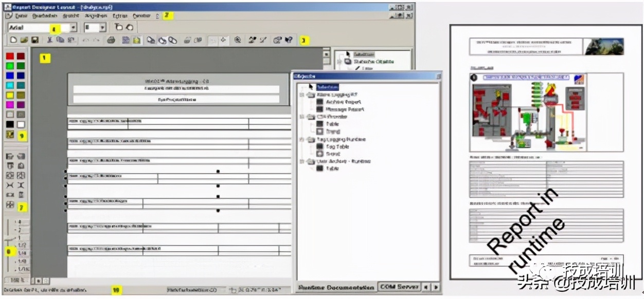Click the Copy toolbar icon
This screenshot has height=299, width=644.
60,40
